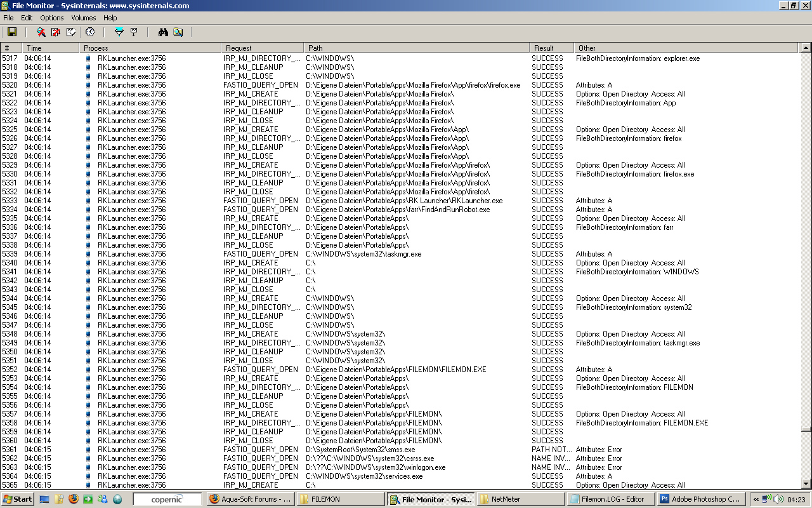Screen dimensions: 812x508
Task: Click the vertical scrollbar up arrow
Action: coord(806,48)
